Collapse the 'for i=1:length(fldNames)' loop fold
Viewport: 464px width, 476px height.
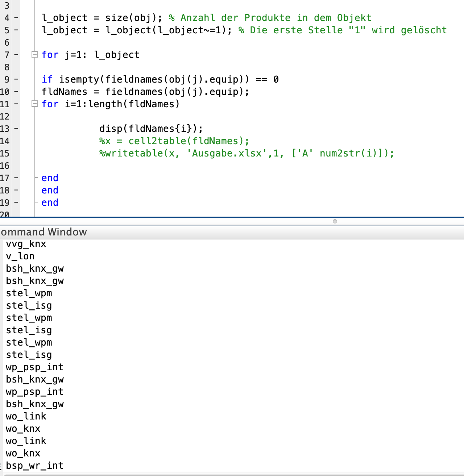pyautogui.click(x=35, y=104)
